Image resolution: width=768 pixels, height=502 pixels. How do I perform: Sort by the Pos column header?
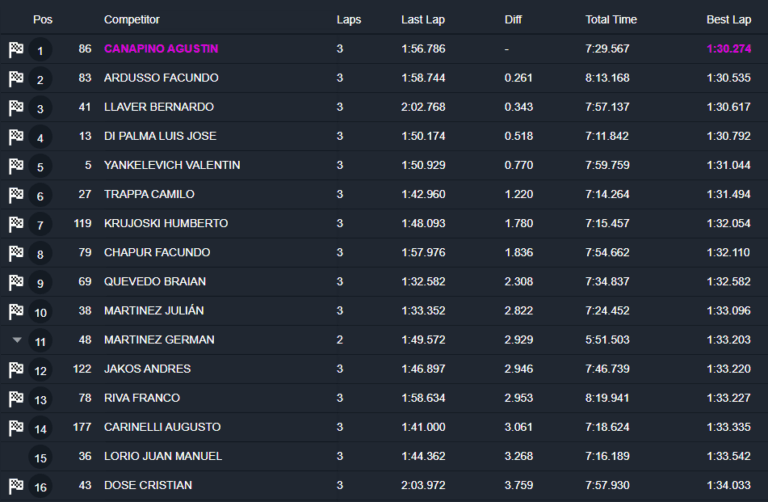42,20
